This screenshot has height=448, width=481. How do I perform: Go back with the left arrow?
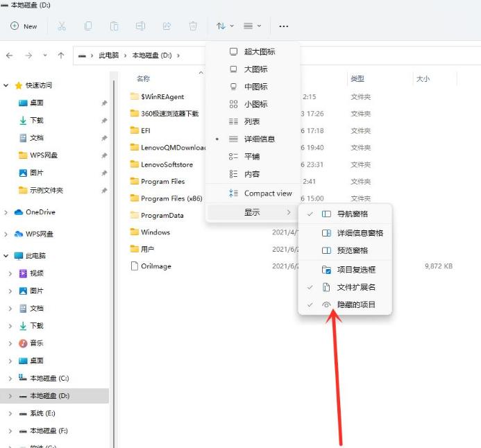click(10, 55)
